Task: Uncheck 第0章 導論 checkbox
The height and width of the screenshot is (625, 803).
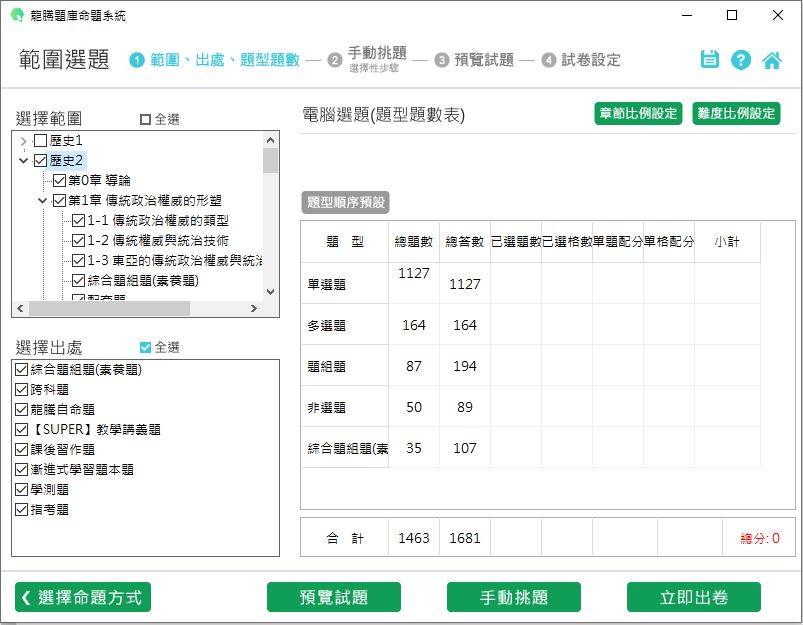Action: tap(59, 180)
